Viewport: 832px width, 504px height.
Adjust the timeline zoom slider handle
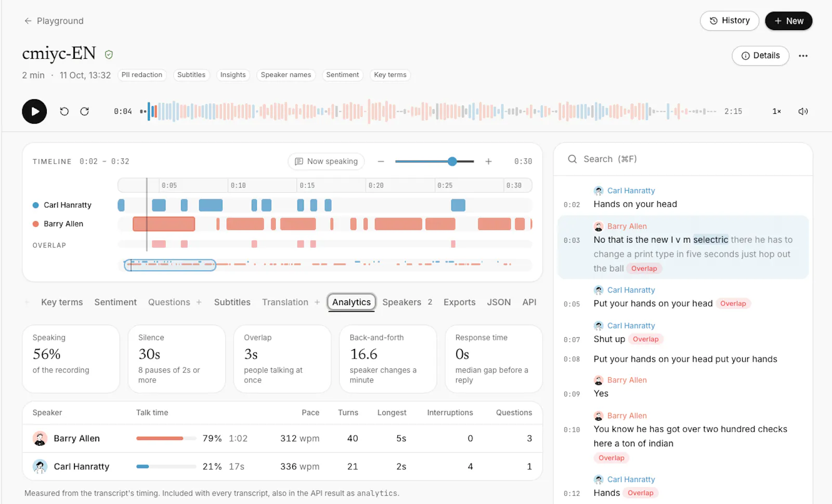[452, 162]
